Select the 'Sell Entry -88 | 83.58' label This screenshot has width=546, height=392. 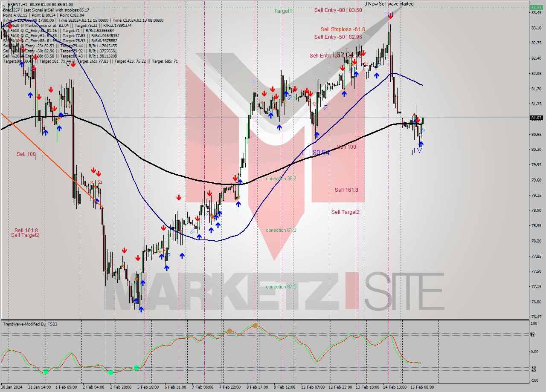[338, 10]
